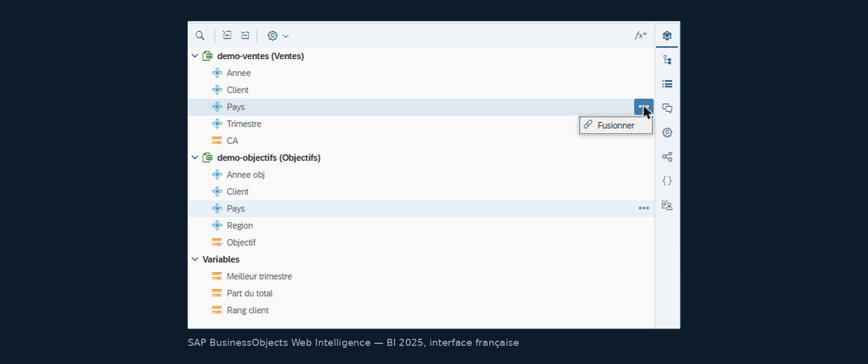Choose Fusionner from the context menu
The height and width of the screenshot is (364, 868).
pos(616,125)
